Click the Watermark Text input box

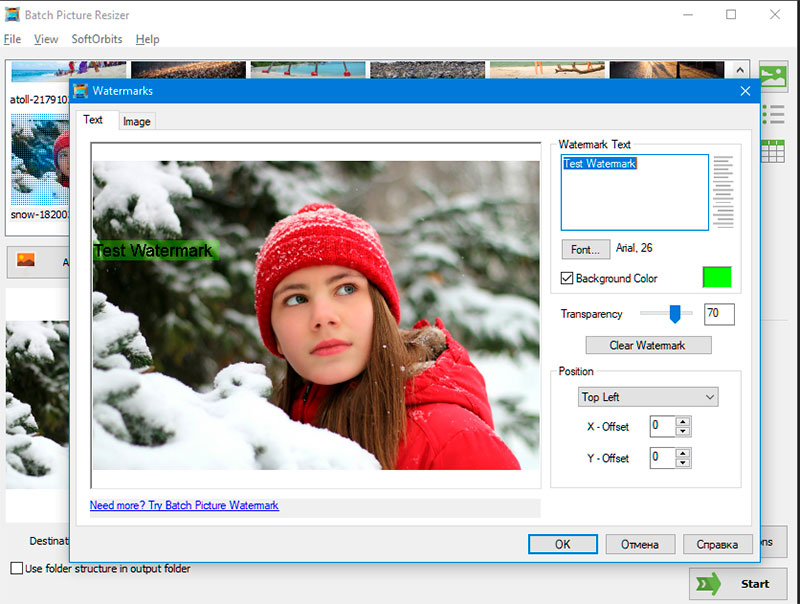(635, 192)
